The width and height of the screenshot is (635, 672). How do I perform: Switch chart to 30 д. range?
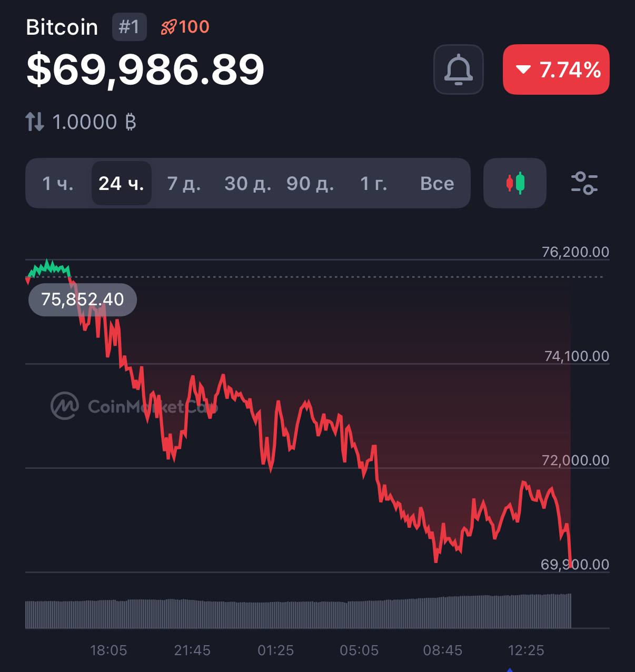tap(247, 183)
